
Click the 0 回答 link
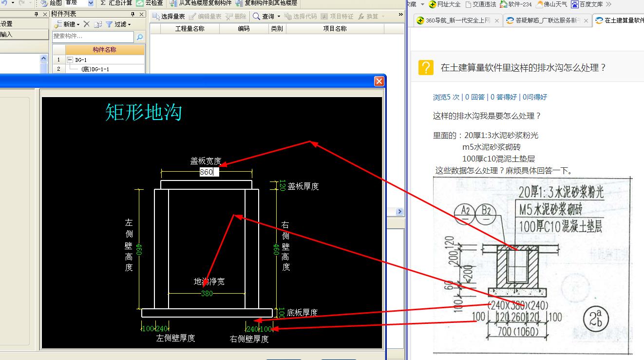(474, 97)
